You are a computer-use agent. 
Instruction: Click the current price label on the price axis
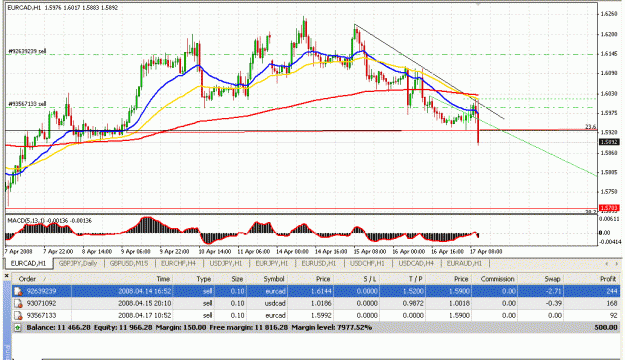[609, 142]
